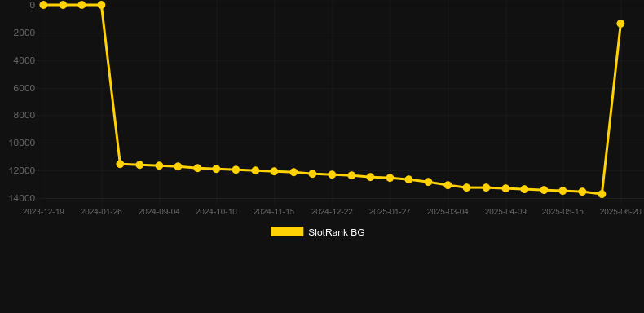Click the yellow SlotRank BG legend swatch
The image size is (644, 313).
point(287,231)
